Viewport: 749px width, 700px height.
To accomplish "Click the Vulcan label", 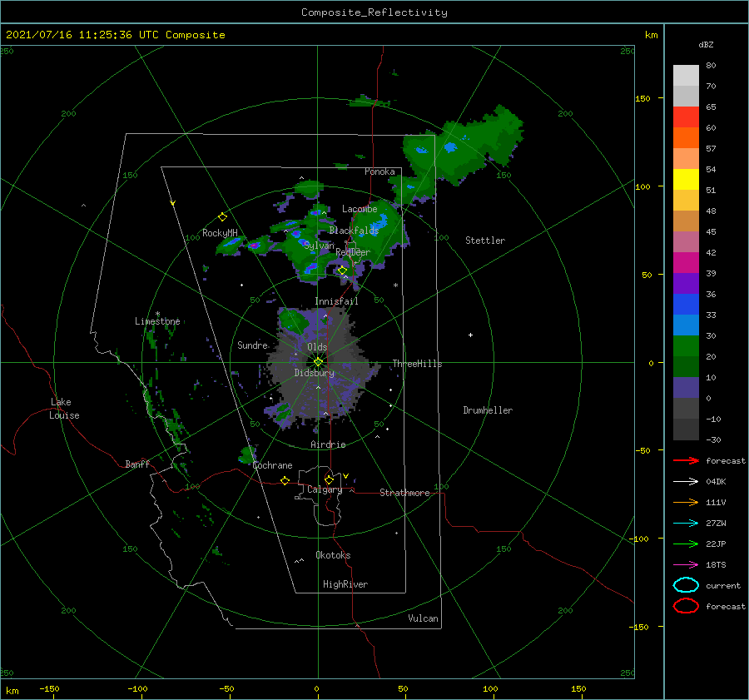I will [423, 618].
